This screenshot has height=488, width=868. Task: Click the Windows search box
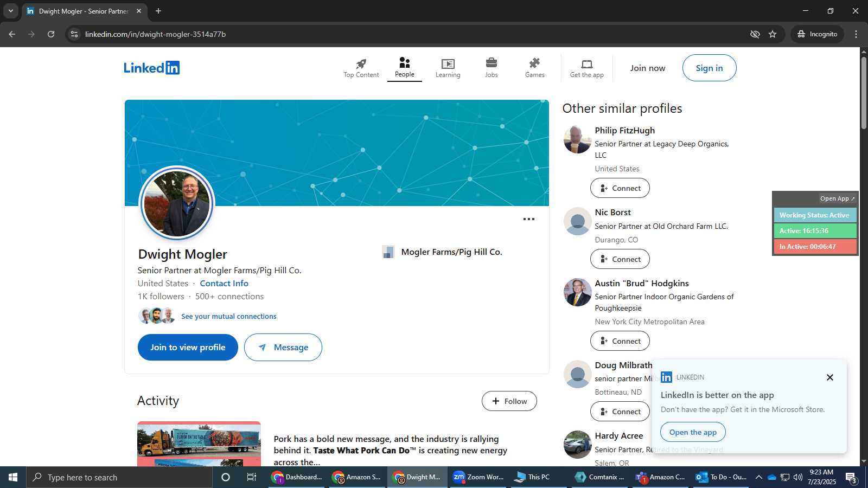(x=119, y=477)
